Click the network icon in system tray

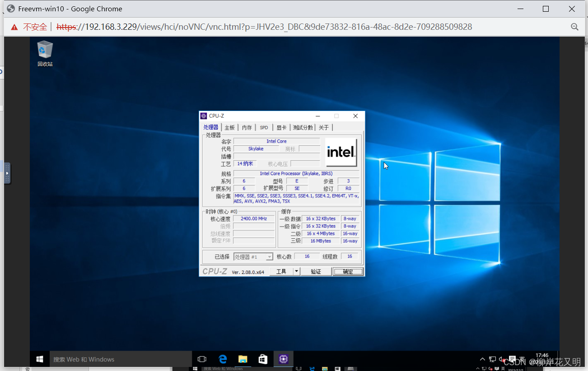tap(492, 359)
